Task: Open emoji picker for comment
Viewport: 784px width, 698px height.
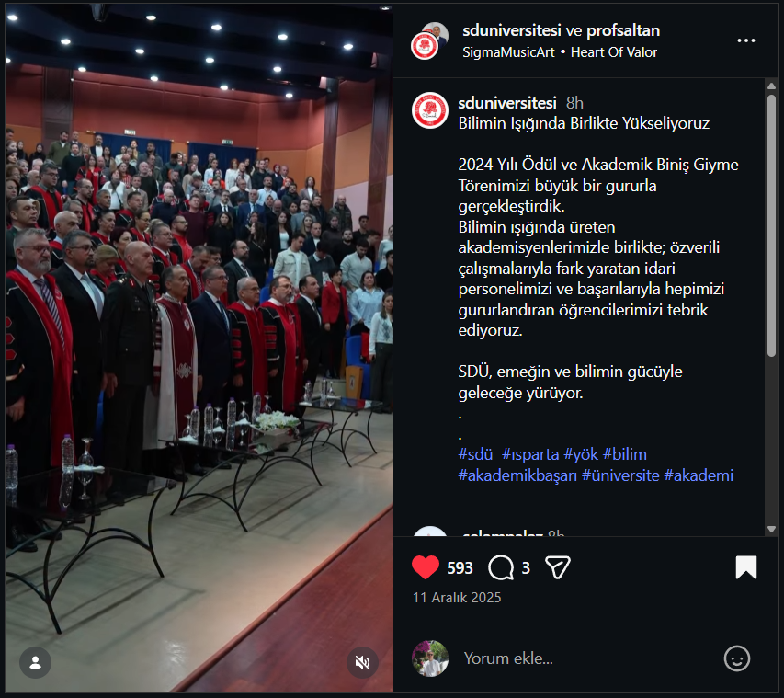Action: (x=736, y=658)
